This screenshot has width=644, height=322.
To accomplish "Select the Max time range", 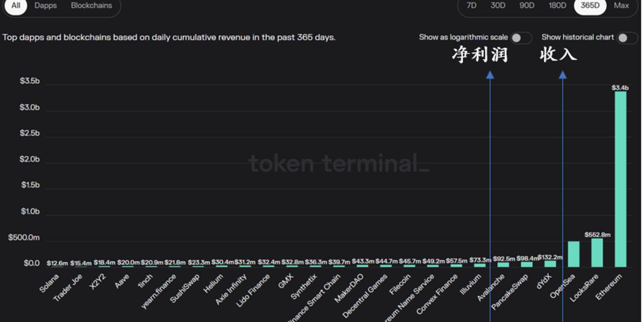I will click(621, 6).
